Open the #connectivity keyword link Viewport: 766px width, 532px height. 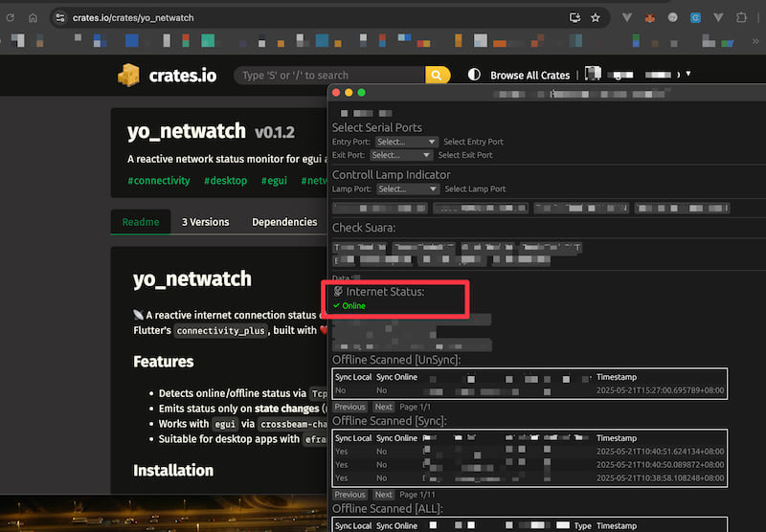pos(159,181)
